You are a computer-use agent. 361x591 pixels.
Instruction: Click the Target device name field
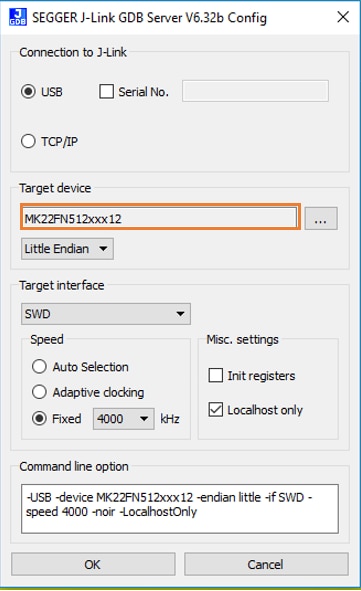(x=160, y=218)
